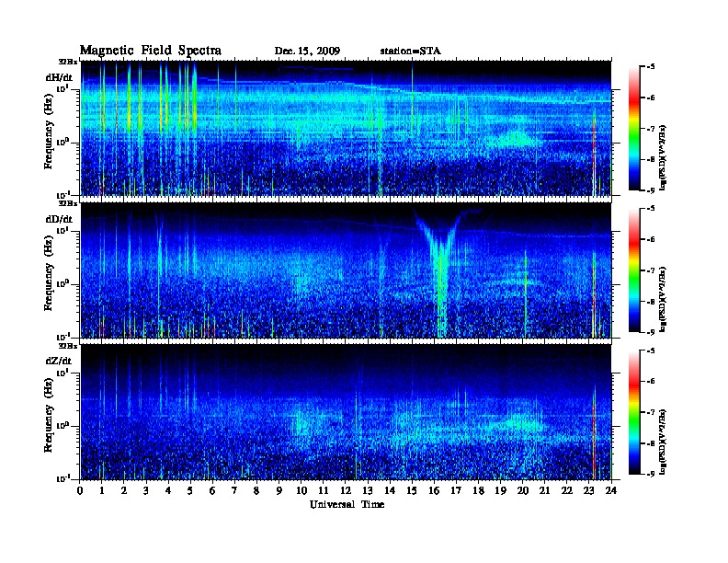Click hour tick label '2' on time axis
This screenshot has width=728, height=563.
[124, 490]
